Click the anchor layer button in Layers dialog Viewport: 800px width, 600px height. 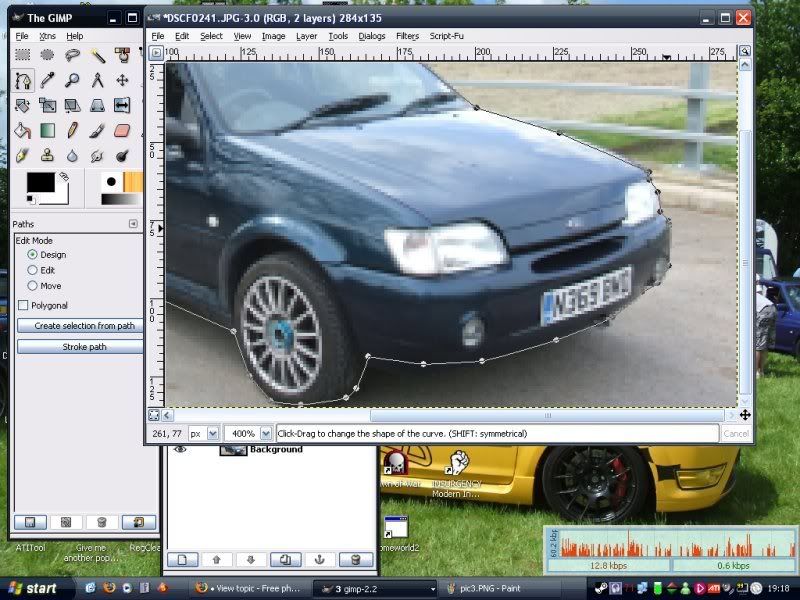coord(319,560)
